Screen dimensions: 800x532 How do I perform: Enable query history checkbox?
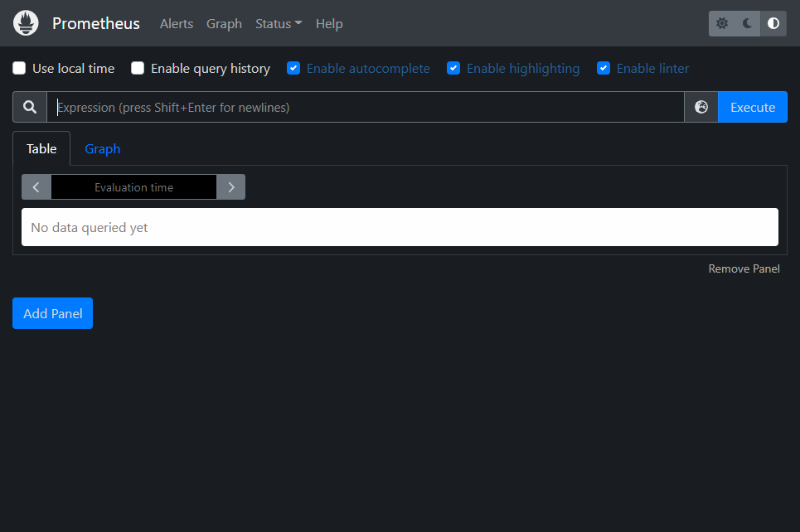click(x=138, y=68)
